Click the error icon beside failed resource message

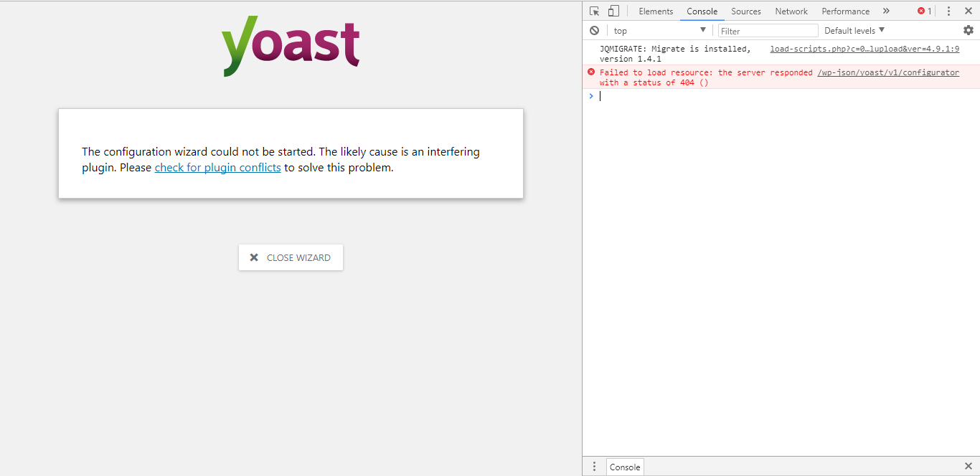591,72
